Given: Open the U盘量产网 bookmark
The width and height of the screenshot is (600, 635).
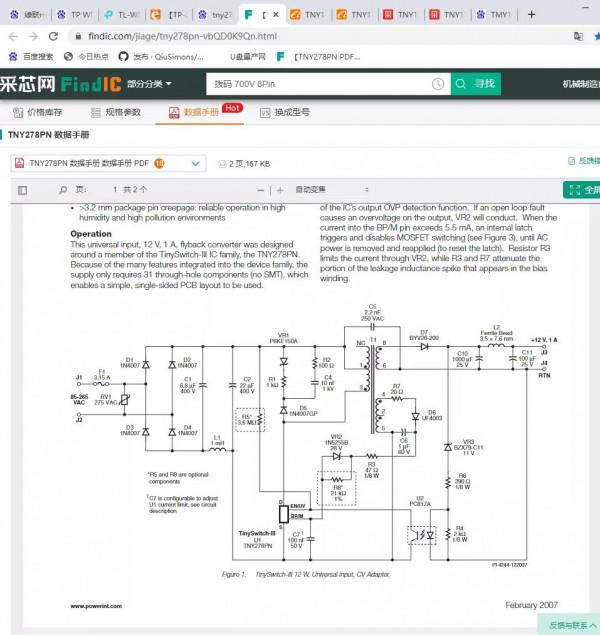Looking at the screenshot, I should (248, 57).
